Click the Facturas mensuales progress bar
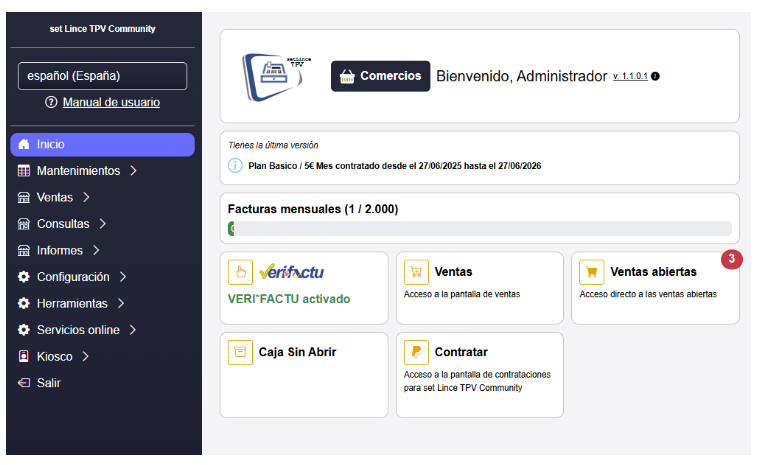Image resolution: width=762 pixels, height=465 pixels. tap(479, 229)
